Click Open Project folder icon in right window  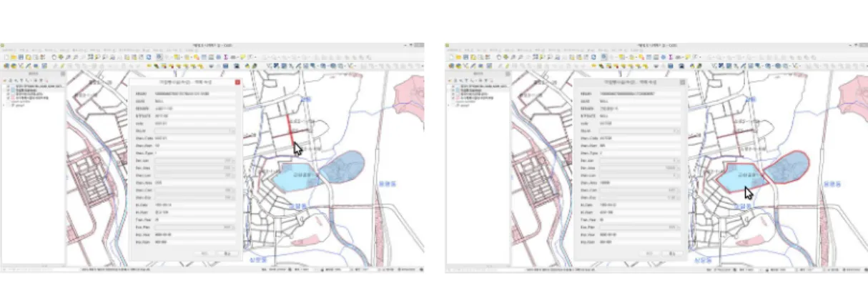pyautogui.click(x=458, y=57)
